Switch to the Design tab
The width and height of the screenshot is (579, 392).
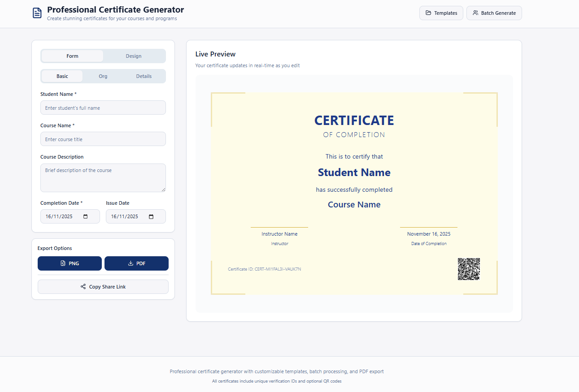click(134, 56)
